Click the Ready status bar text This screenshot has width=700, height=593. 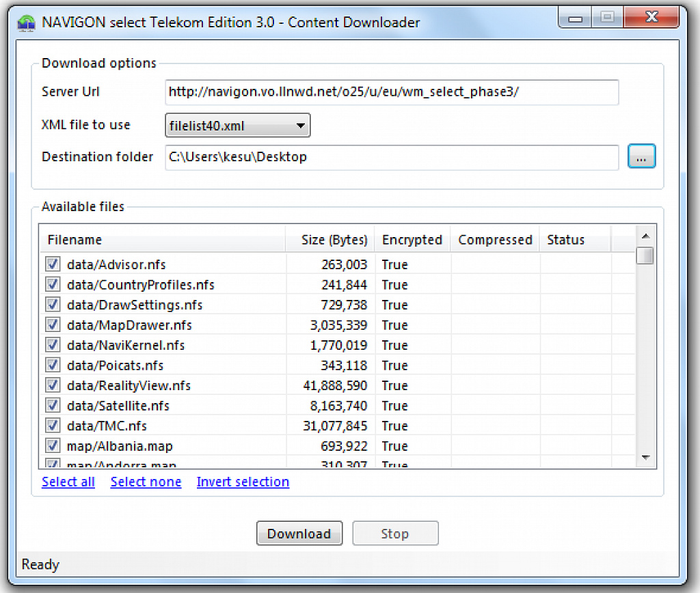pyautogui.click(x=40, y=564)
